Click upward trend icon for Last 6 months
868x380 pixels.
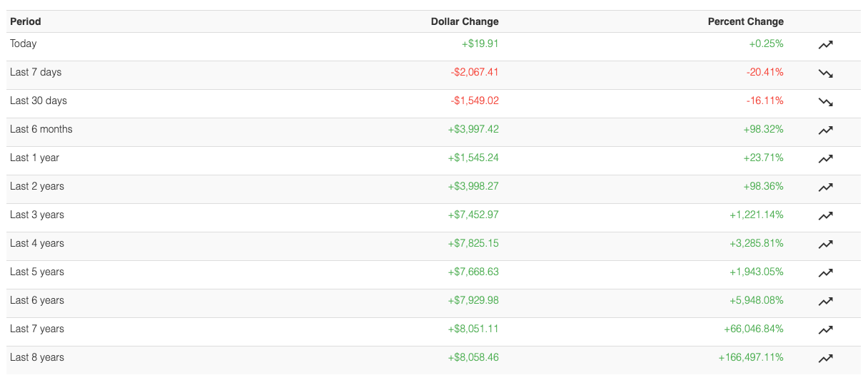(x=825, y=130)
